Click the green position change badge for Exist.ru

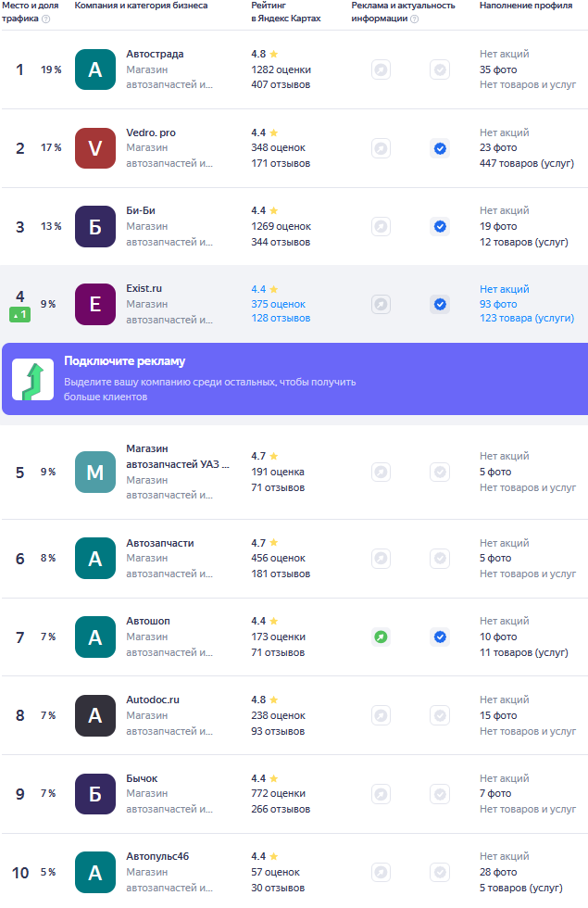(x=20, y=315)
